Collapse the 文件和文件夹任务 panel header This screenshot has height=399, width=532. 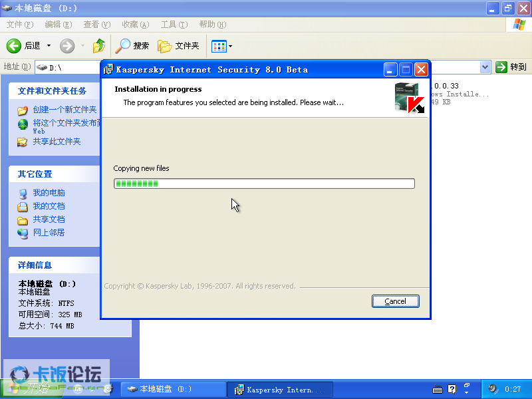click(x=55, y=91)
